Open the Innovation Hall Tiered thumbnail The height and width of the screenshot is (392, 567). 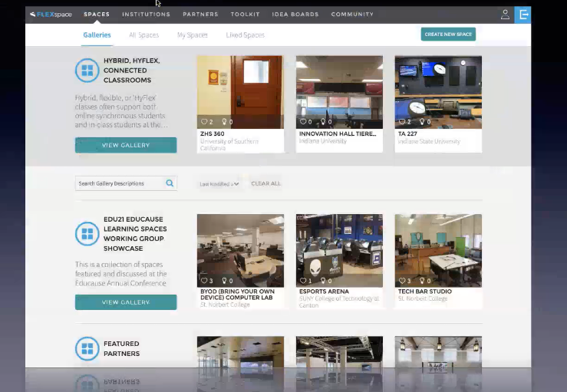pyautogui.click(x=339, y=92)
